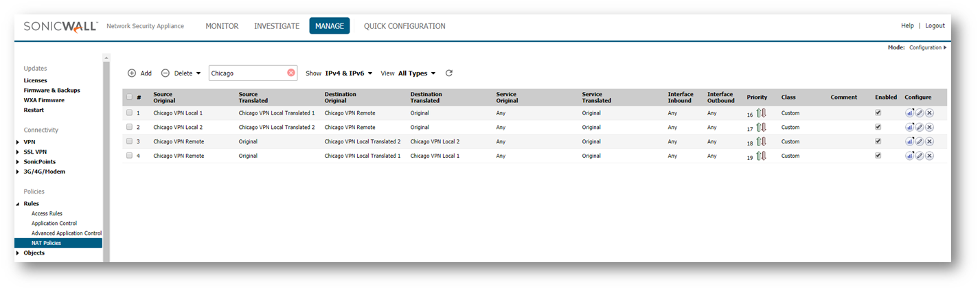Image resolution: width=980 pixels, height=291 pixels.
Task: Edit NAT policy row 2 with pencil icon
Action: pos(920,127)
